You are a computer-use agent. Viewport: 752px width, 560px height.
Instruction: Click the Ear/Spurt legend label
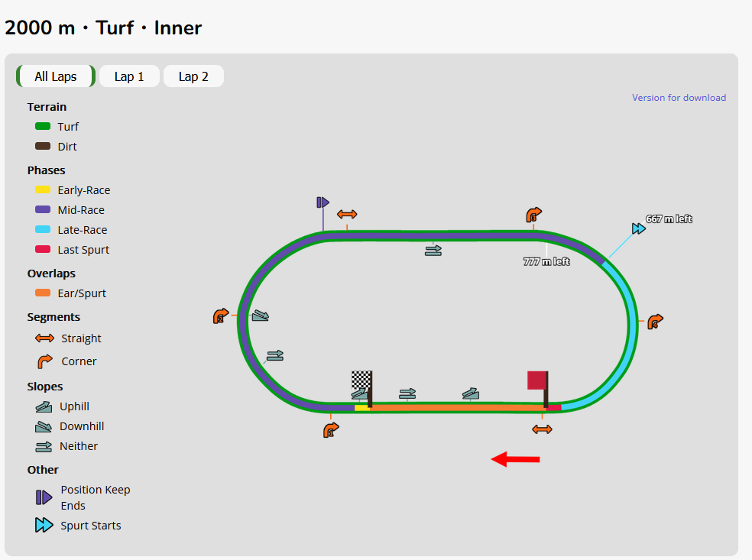[x=82, y=293]
